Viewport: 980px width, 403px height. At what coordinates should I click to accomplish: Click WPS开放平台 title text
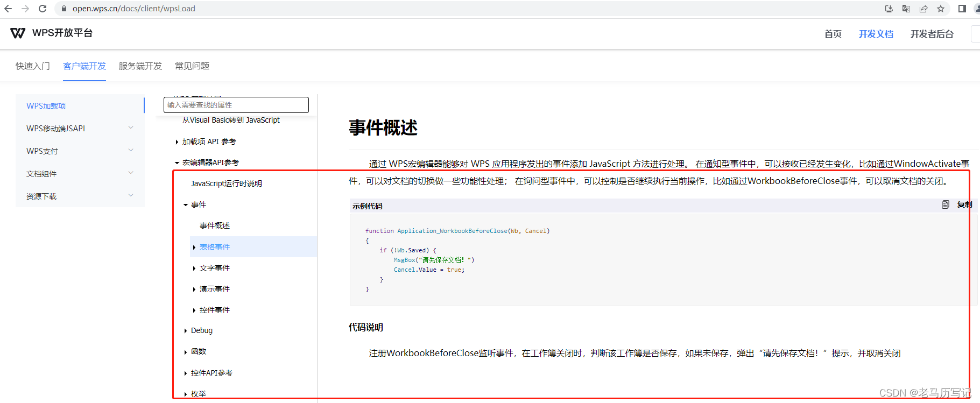coord(62,33)
